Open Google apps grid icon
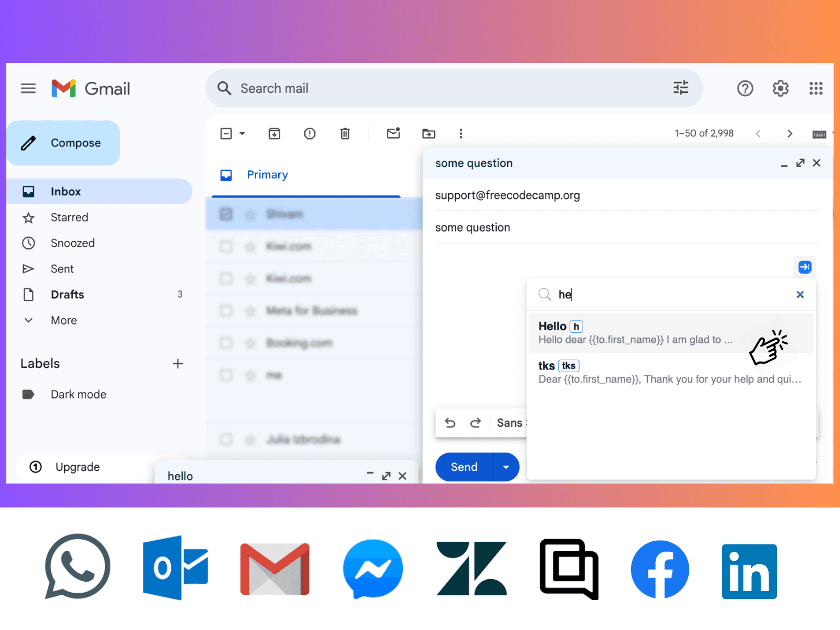 click(816, 88)
